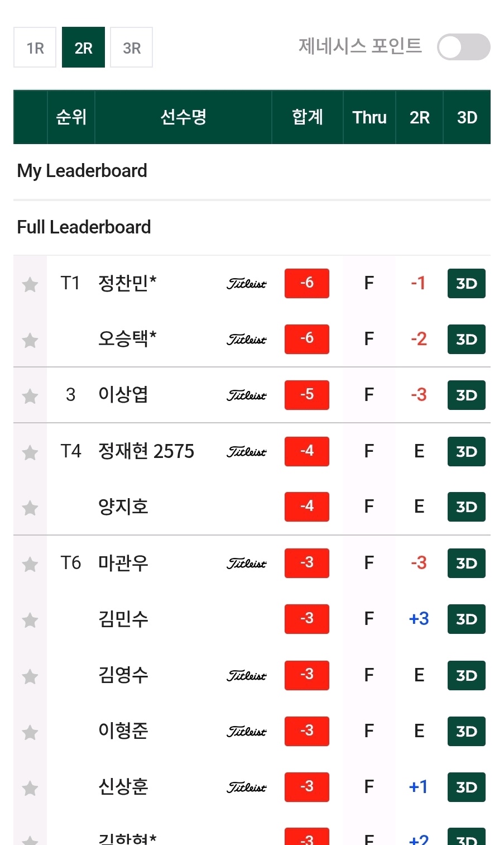
Task: Switch to the 1R round tab
Action: click(35, 47)
